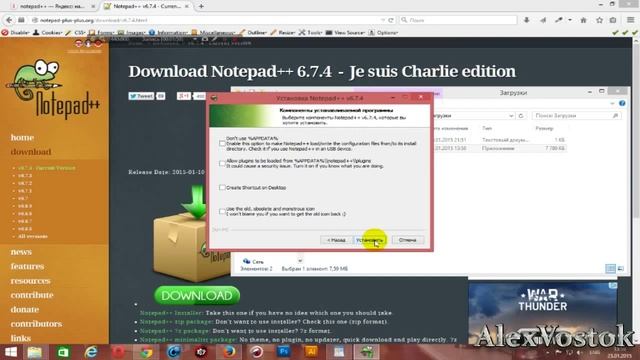Open "All versions" link in download list

(33, 236)
